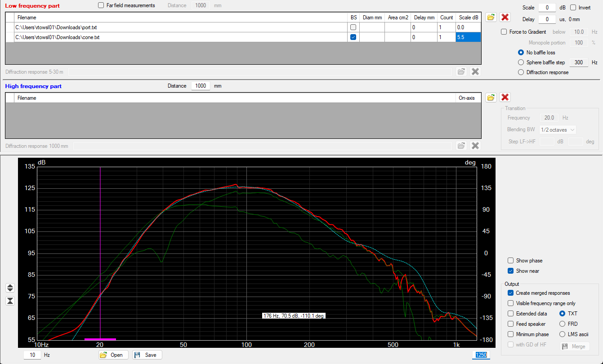
Task: Click the Delay mm column header
Action: (x=424, y=18)
